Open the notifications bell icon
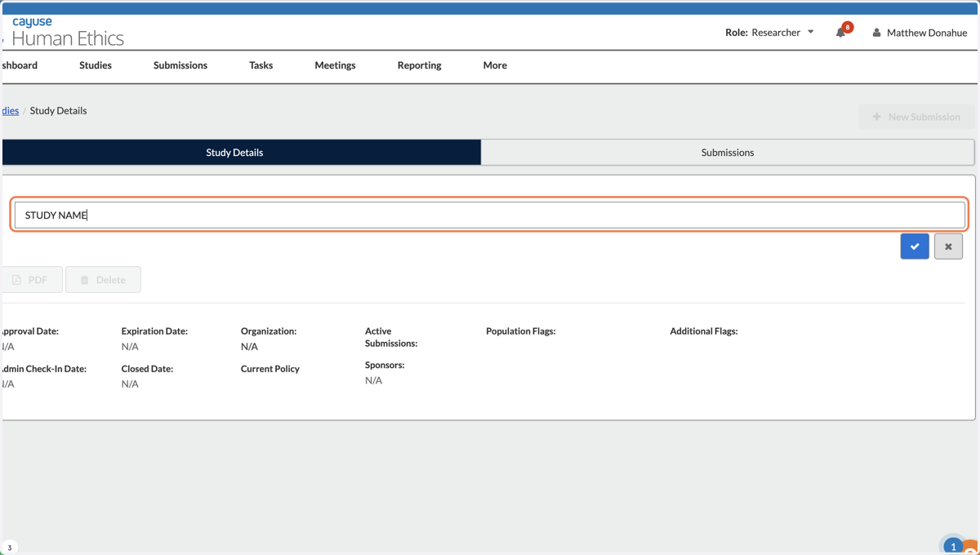Image resolution: width=980 pixels, height=555 pixels. (840, 33)
